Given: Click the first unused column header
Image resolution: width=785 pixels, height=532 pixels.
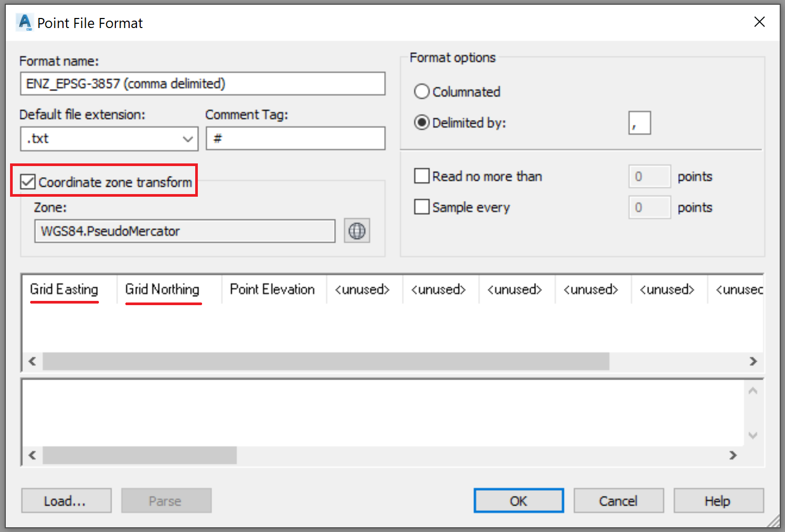Looking at the screenshot, I should coord(363,289).
